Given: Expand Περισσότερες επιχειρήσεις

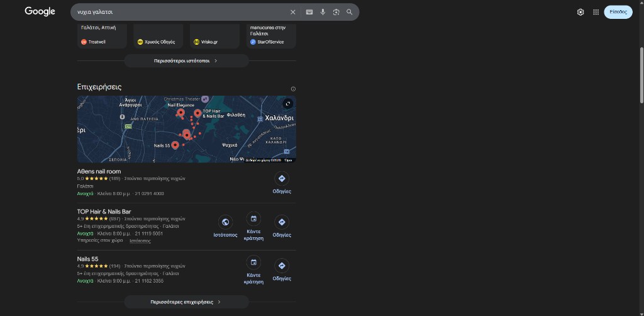Looking at the screenshot, I should pyautogui.click(x=186, y=302).
